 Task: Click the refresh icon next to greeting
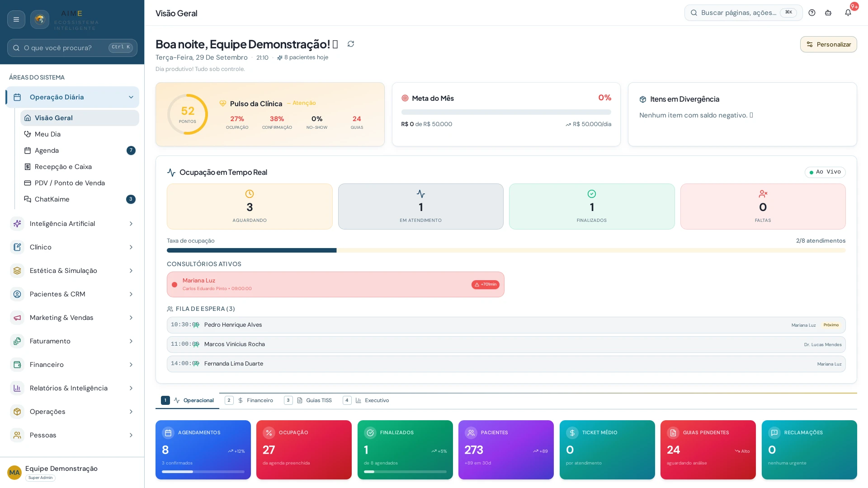click(351, 44)
